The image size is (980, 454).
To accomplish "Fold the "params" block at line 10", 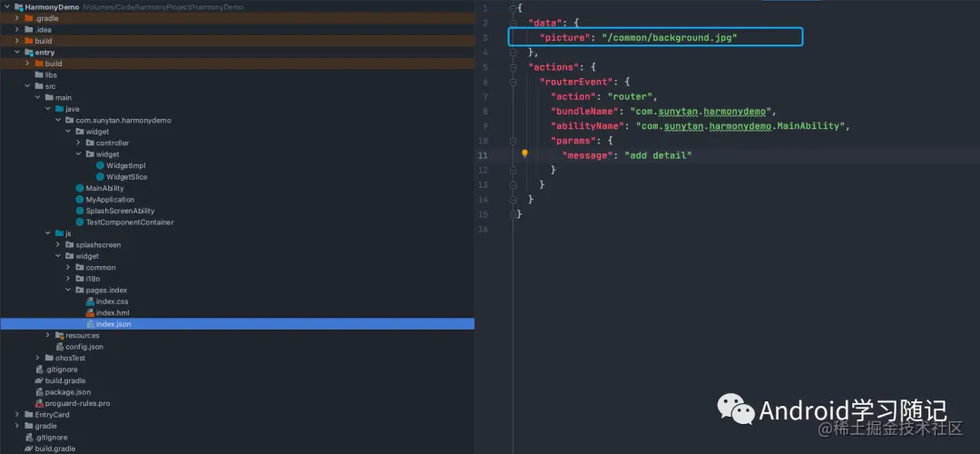I will point(513,140).
